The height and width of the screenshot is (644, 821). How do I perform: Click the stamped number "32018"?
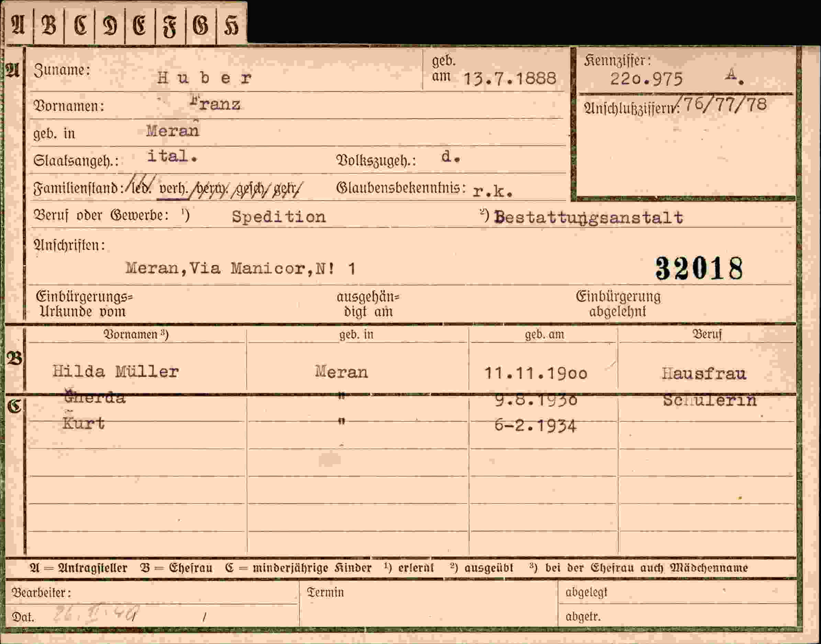pos(699,268)
